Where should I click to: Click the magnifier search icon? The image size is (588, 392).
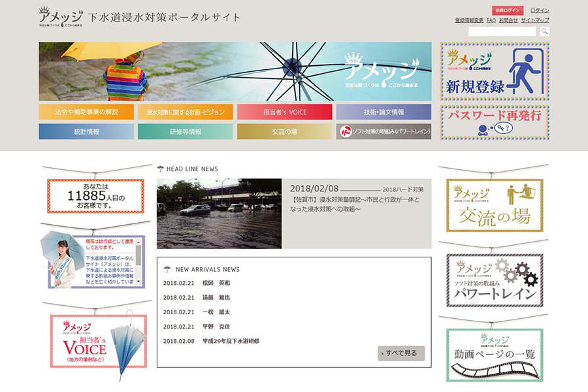point(544,32)
